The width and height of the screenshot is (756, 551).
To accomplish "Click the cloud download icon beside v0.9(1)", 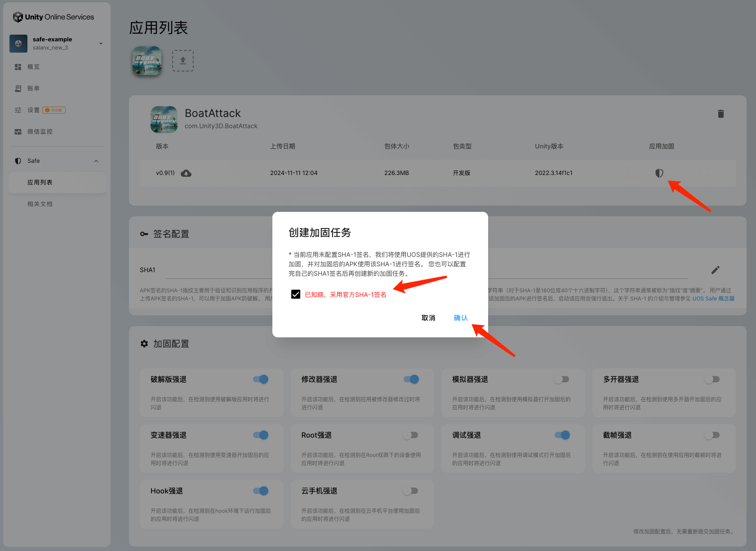I will (x=186, y=173).
